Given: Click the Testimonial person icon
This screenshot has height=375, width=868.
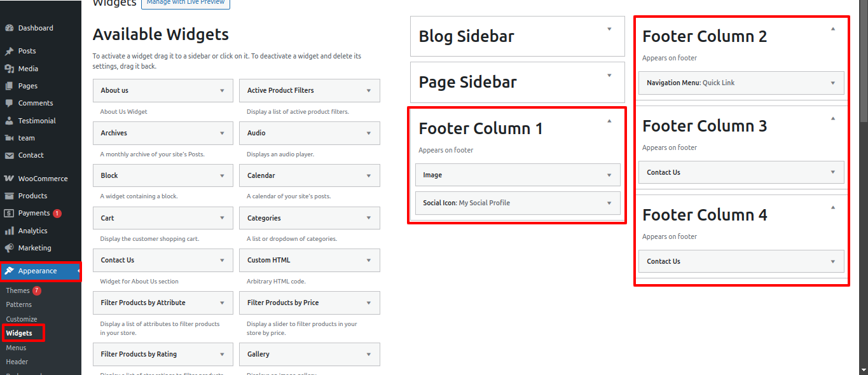Looking at the screenshot, I should point(9,121).
